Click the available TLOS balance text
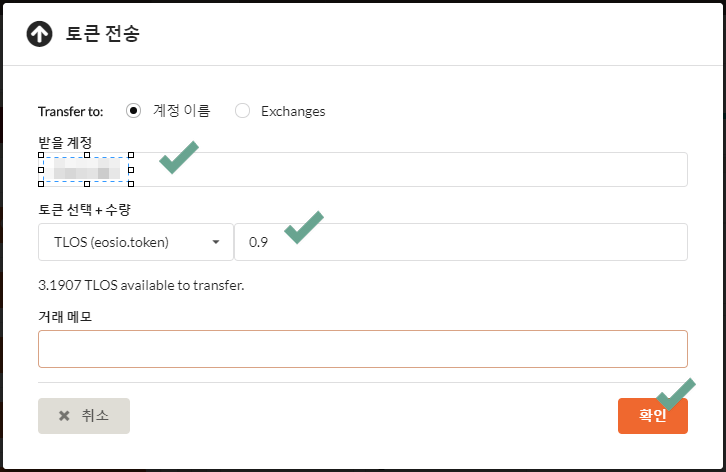This screenshot has width=726, height=472. 141,285
